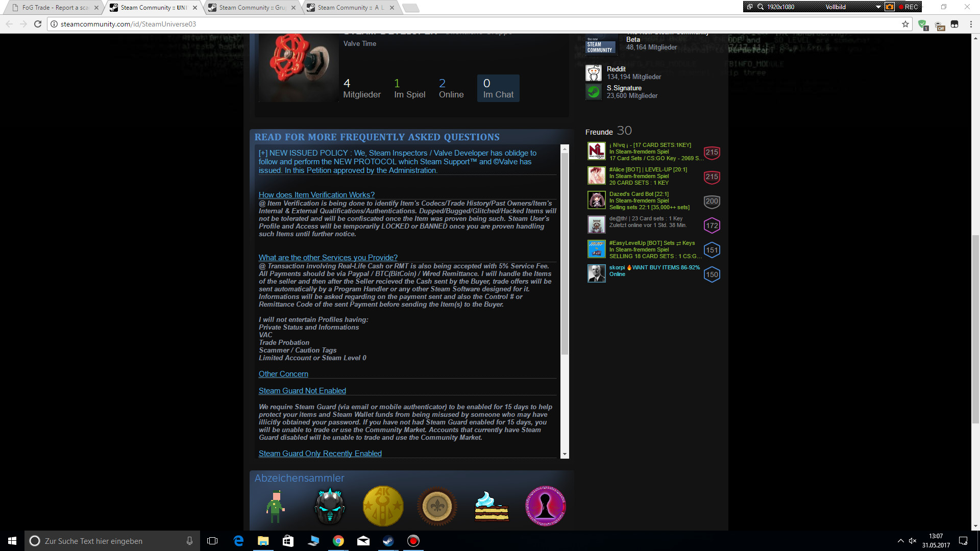Click 'Steam Guard Not Enabled' link
This screenshot has width=980, height=551.
[302, 391]
